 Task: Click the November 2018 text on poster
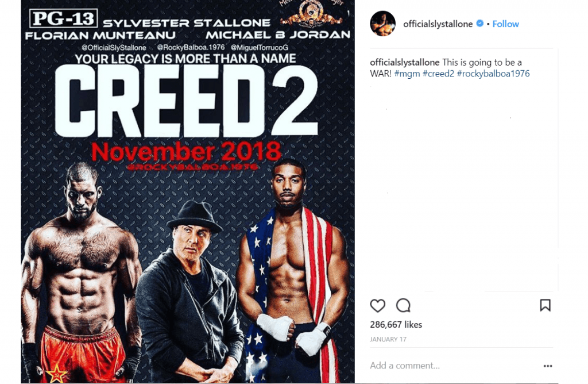point(186,151)
